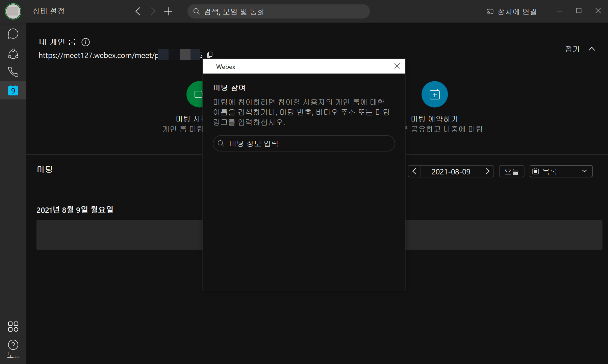Go to next day with right chevron

pos(487,171)
